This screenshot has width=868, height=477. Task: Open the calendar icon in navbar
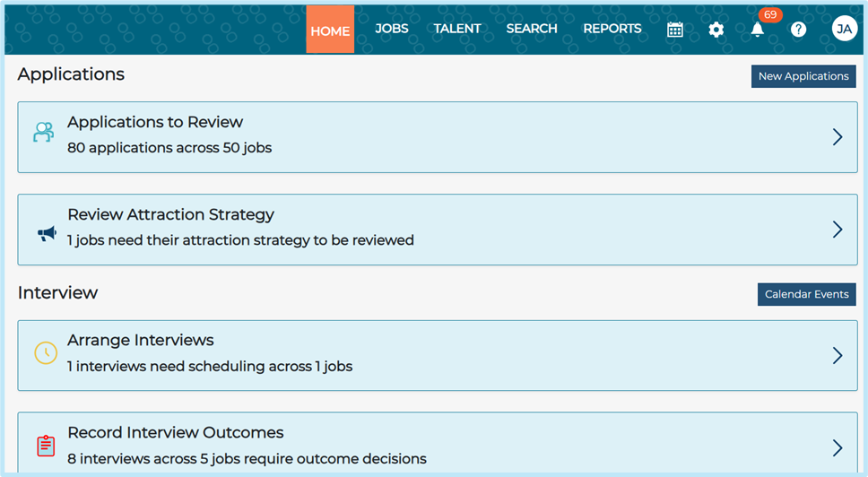[x=675, y=30]
